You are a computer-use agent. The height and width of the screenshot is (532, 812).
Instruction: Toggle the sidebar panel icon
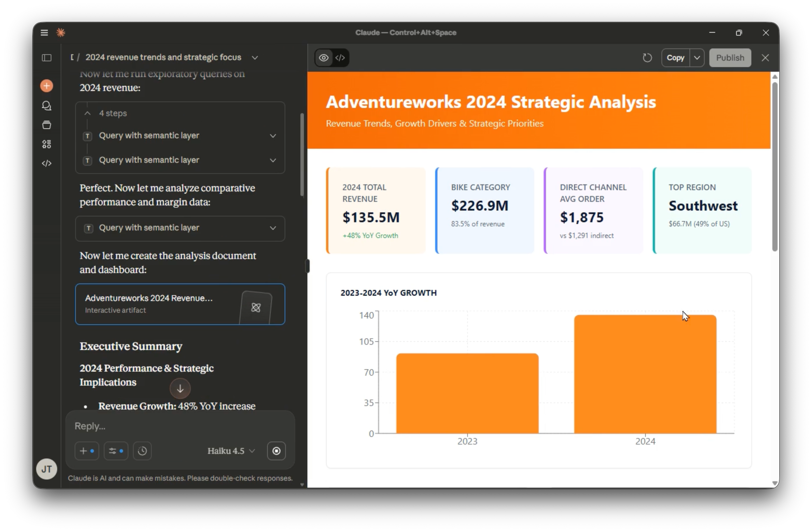(47, 58)
